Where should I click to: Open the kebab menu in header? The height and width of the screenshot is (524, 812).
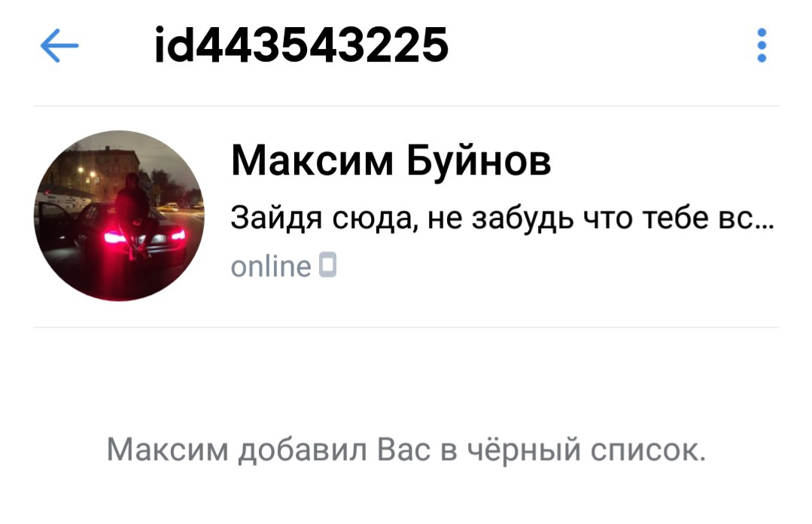point(762,46)
